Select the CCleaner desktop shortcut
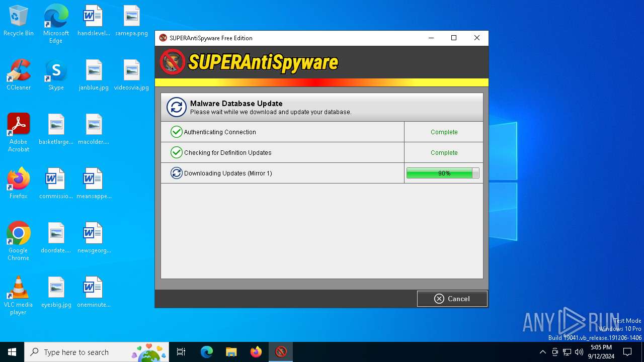 pyautogui.click(x=19, y=75)
